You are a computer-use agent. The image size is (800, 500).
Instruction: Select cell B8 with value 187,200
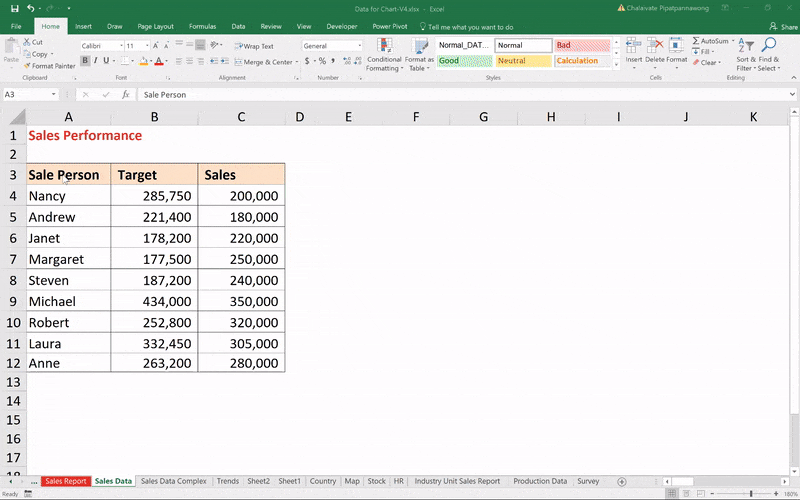point(154,280)
